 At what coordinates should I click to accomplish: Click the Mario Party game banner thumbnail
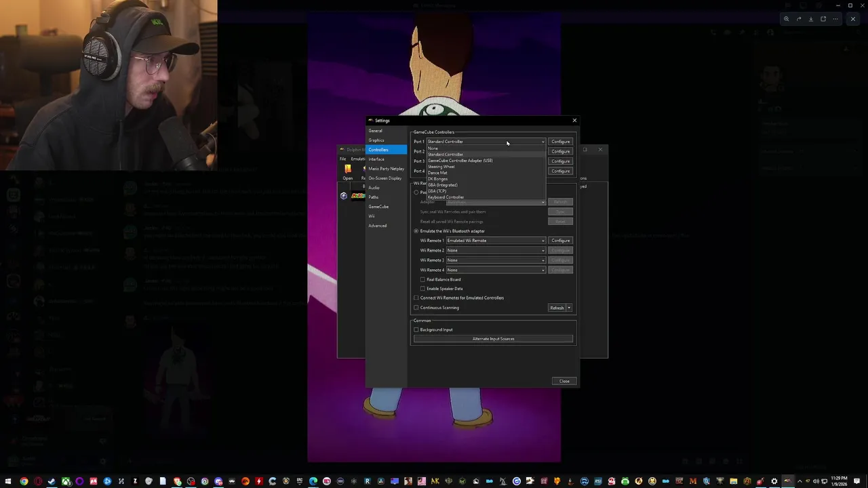[357, 196]
